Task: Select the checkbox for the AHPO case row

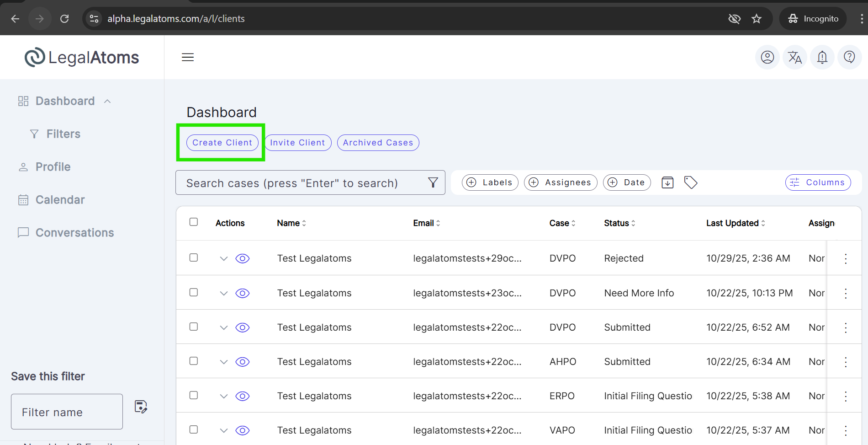Action: [194, 361]
